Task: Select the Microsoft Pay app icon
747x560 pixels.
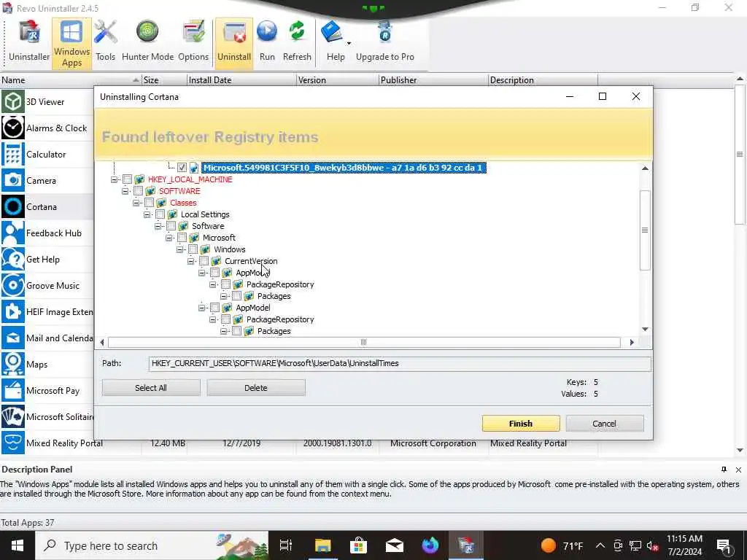Action: coord(13,391)
